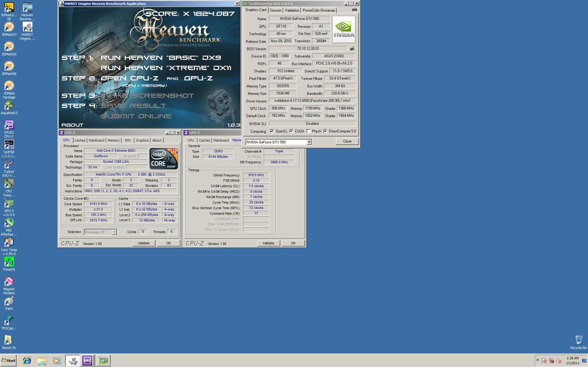Open the 3DMark05 desktop icon
This screenshot has height=367, width=588.
point(9,49)
